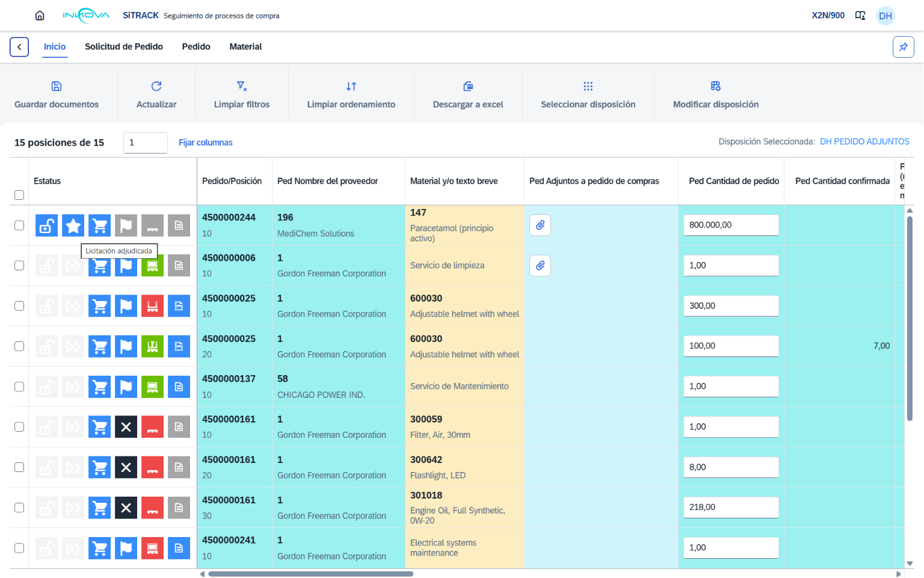Click blue document icon for order 4500000137
The image size is (924, 578).
tap(179, 387)
